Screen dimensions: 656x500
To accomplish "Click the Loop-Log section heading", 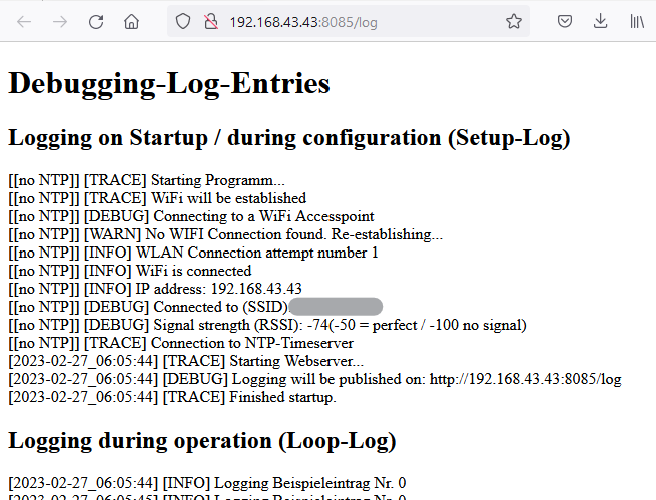I will click(x=202, y=441).
